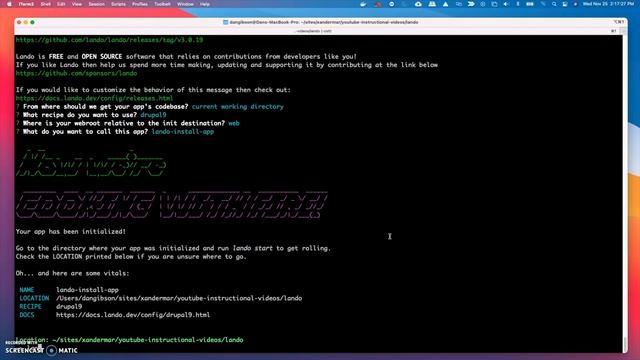Click 'Your app has been initialized!' text
640x360 pixels.
[71, 231]
